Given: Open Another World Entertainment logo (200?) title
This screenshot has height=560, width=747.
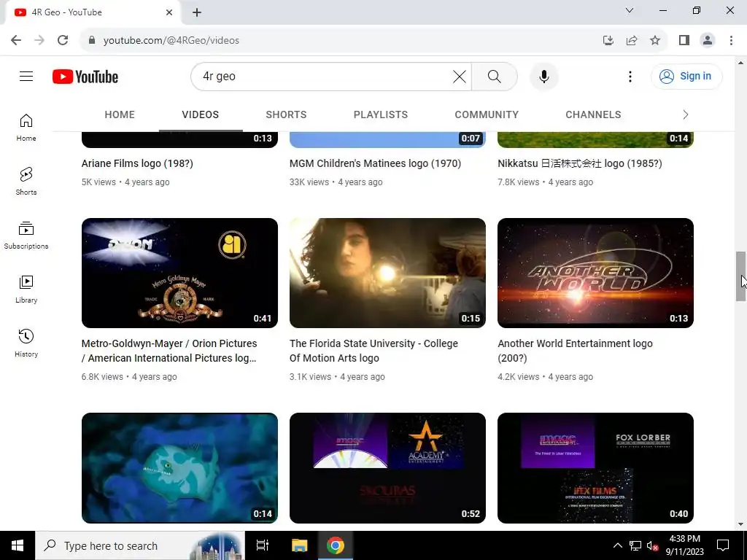Looking at the screenshot, I should pyautogui.click(x=575, y=351).
